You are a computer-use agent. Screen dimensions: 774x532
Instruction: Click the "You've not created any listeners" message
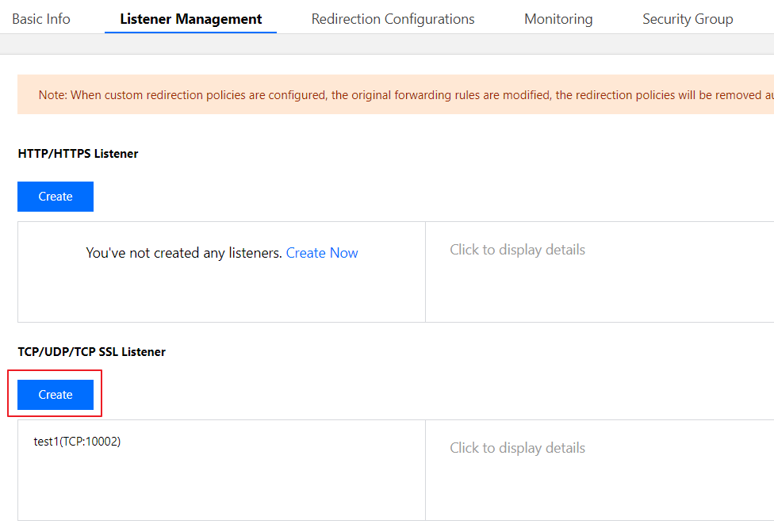[184, 253]
